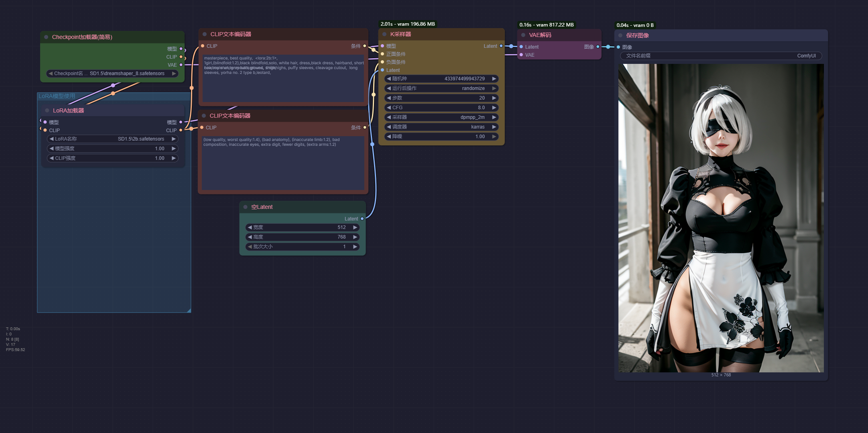Click the generated output image preview
The width and height of the screenshot is (868, 433).
point(721,218)
